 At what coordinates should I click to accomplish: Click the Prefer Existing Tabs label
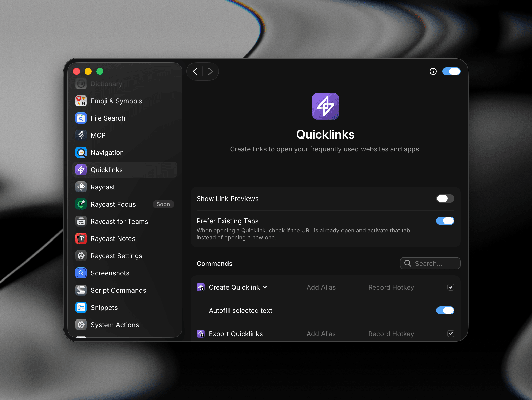click(227, 221)
